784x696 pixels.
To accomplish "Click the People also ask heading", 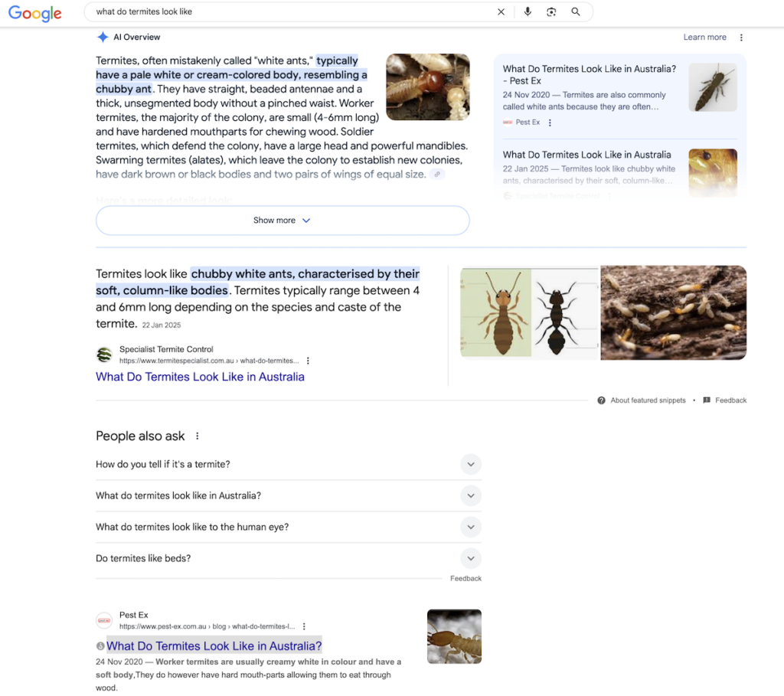I will (140, 436).
